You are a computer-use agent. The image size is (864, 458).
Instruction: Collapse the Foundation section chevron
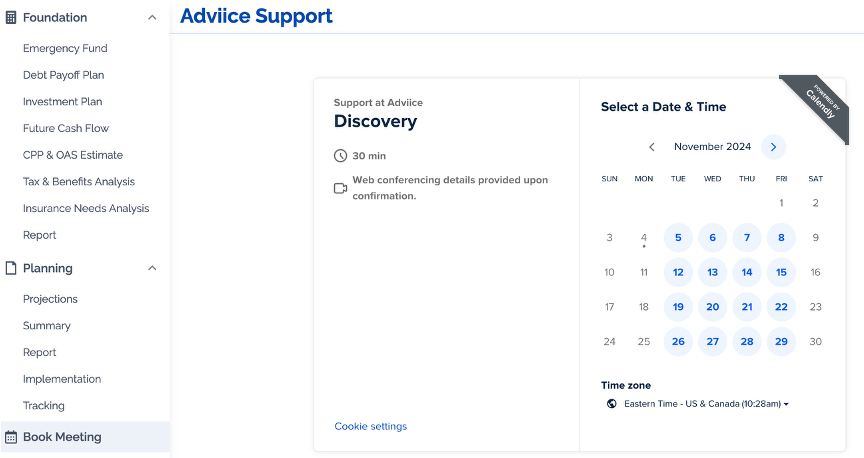click(x=152, y=18)
